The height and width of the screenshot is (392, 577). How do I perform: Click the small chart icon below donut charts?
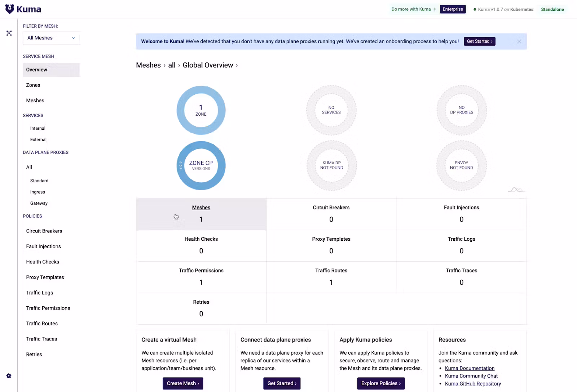(516, 190)
